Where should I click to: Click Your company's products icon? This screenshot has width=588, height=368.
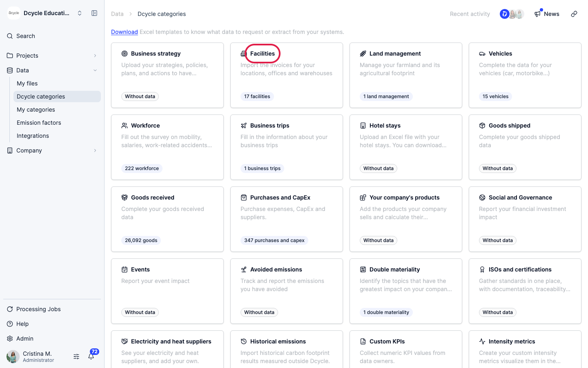363,197
